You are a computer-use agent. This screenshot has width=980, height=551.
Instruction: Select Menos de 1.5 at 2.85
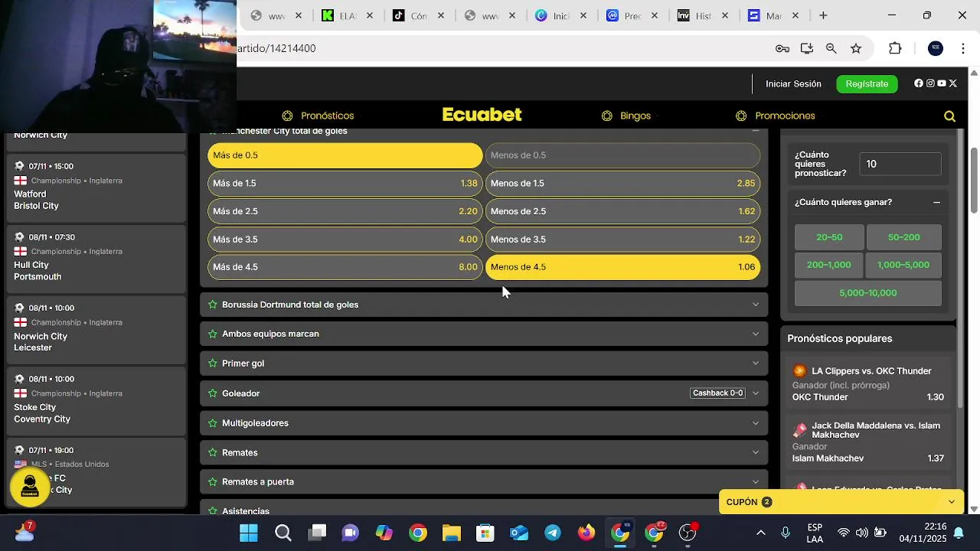point(622,184)
